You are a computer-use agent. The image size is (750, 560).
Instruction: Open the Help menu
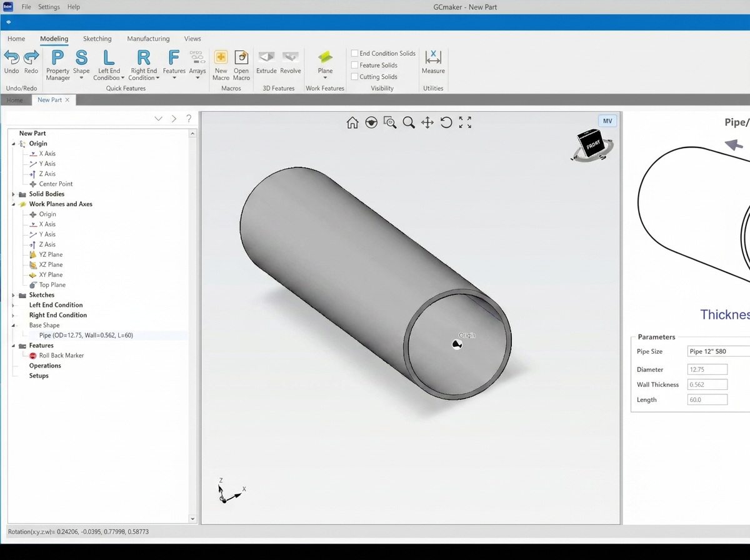click(x=74, y=7)
